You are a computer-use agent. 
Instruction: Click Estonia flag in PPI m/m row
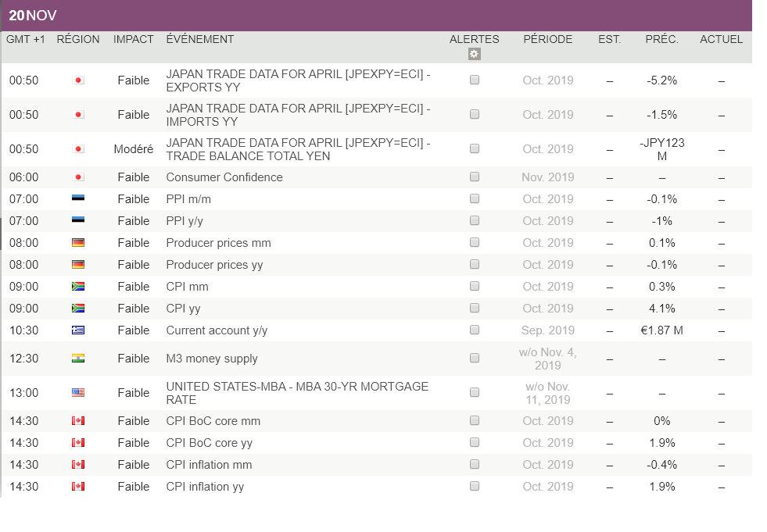tap(78, 199)
